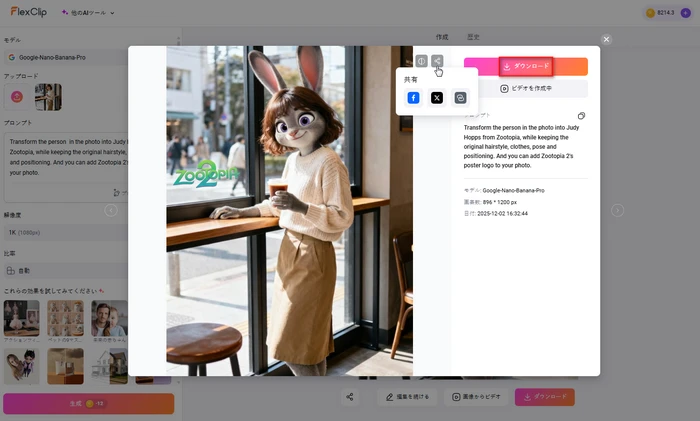Go to the next image with the right arrow

pyautogui.click(x=617, y=210)
